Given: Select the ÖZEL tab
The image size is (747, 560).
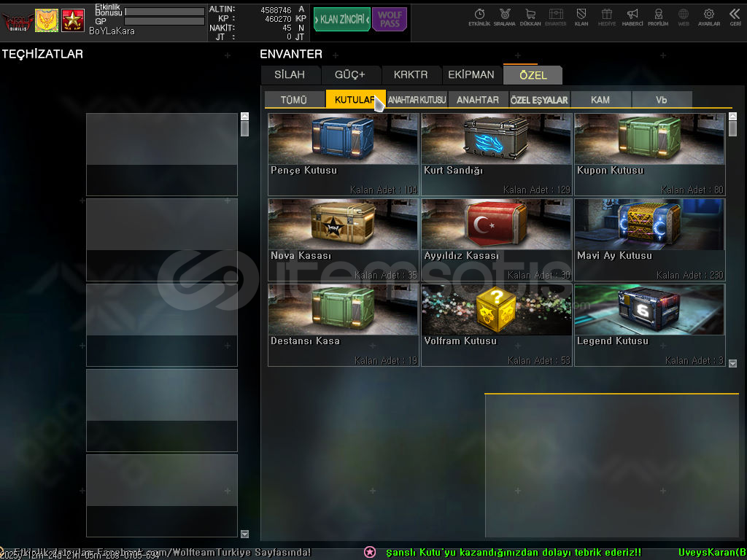Looking at the screenshot, I should (533, 75).
